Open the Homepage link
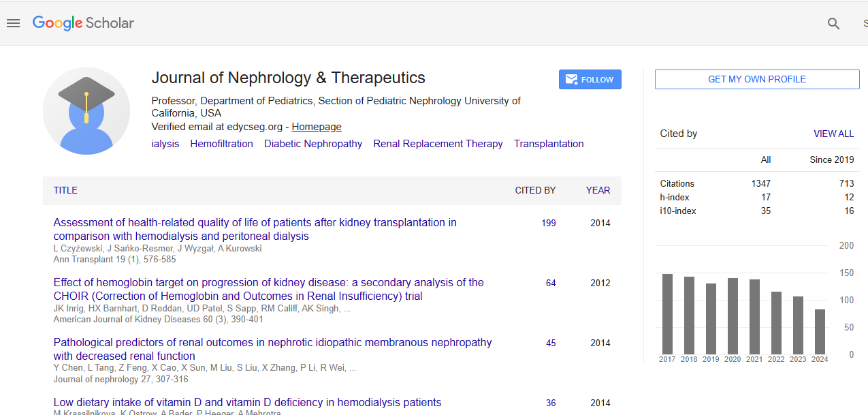The width and height of the screenshot is (868, 415). (317, 127)
